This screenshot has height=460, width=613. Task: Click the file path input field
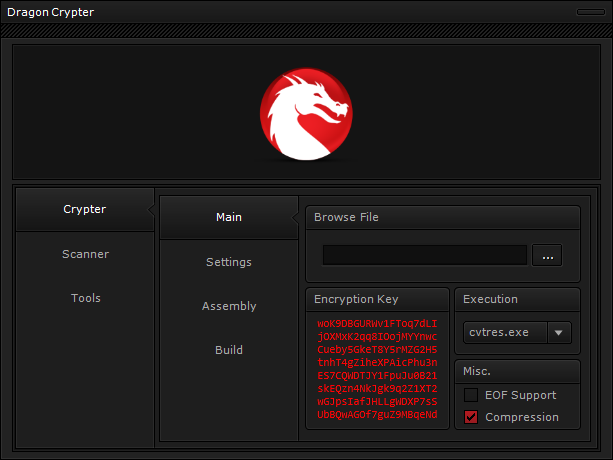424,255
